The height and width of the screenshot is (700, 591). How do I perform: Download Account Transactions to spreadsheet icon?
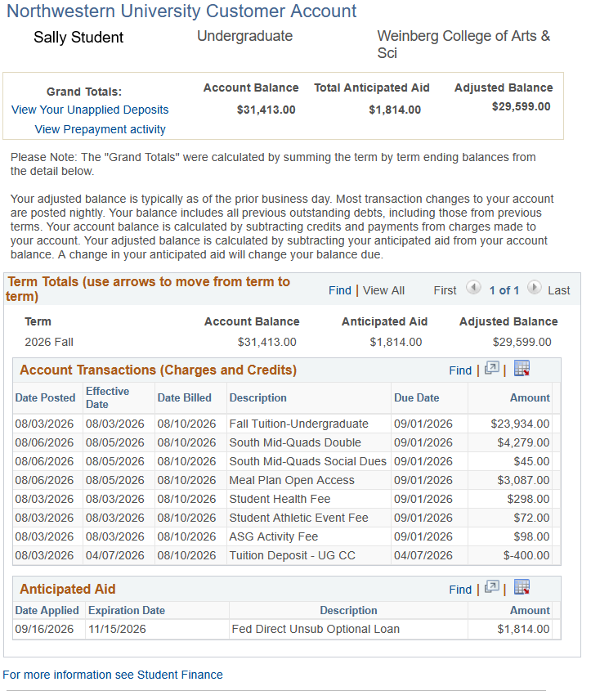click(522, 368)
